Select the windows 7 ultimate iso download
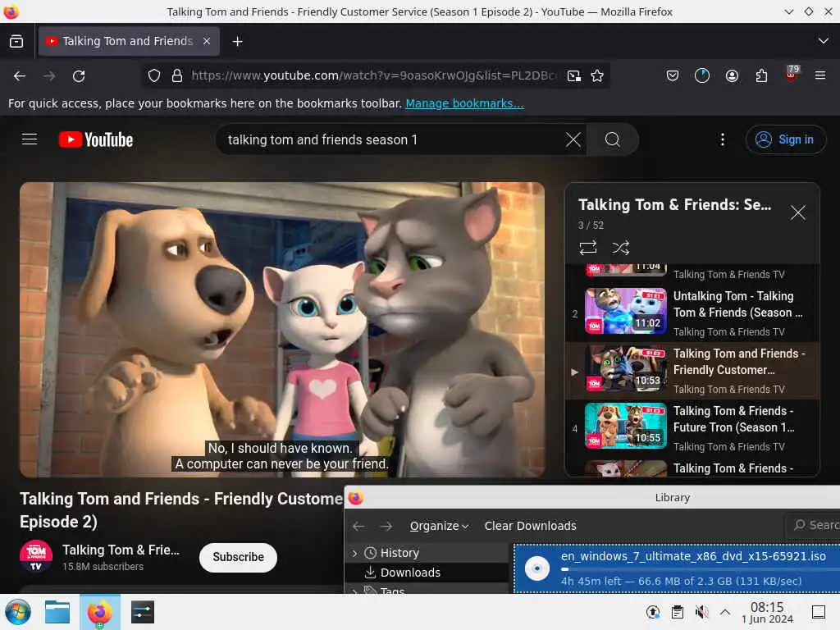This screenshot has width=840, height=630. pyautogui.click(x=677, y=568)
